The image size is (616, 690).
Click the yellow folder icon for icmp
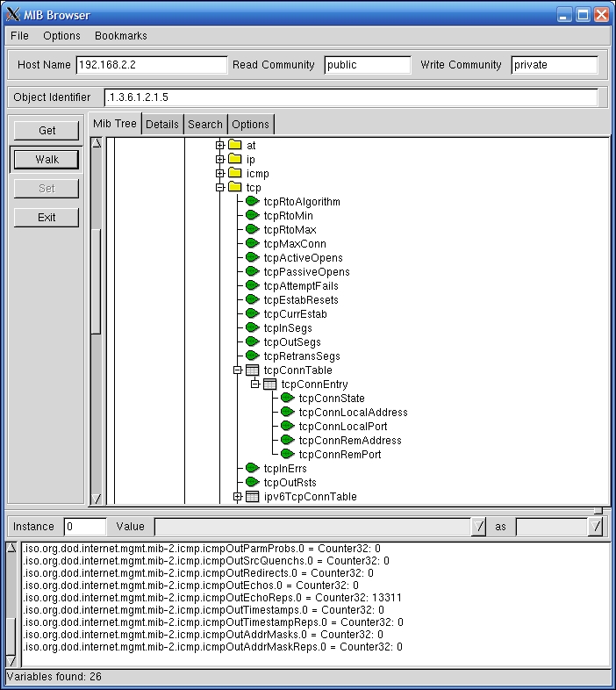pos(235,173)
